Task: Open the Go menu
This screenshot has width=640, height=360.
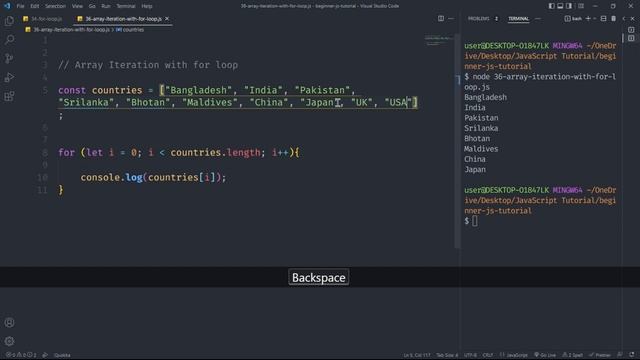Action: click(92, 6)
